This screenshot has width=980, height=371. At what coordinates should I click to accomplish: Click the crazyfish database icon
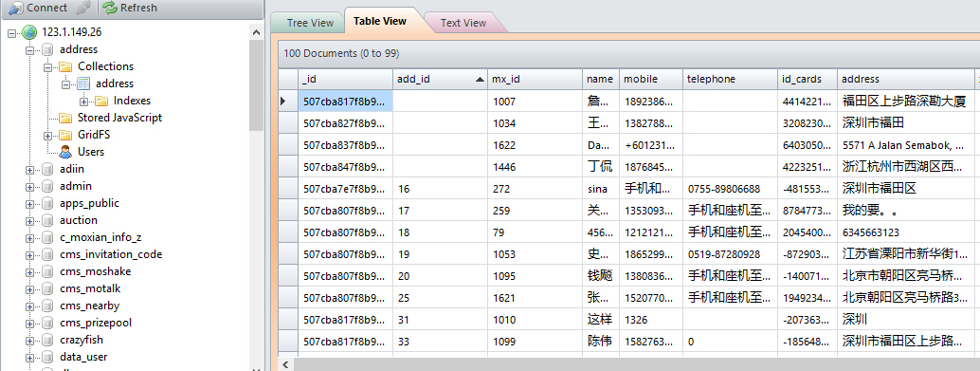click(46, 341)
